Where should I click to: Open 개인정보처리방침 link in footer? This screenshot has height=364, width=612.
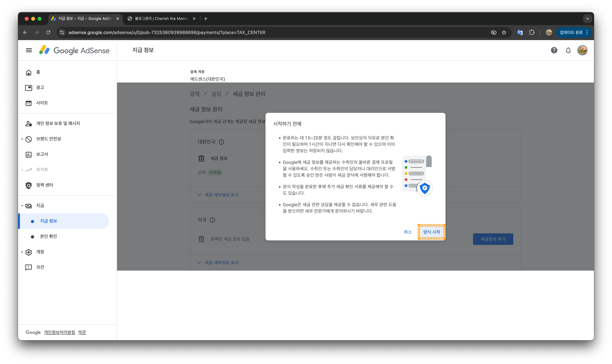(x=59, y=332)
